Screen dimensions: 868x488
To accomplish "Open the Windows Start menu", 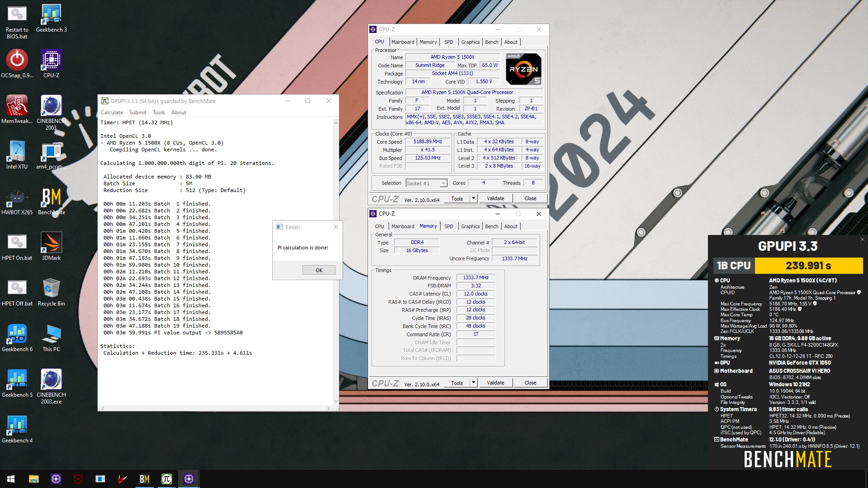I will click(11, 479).
